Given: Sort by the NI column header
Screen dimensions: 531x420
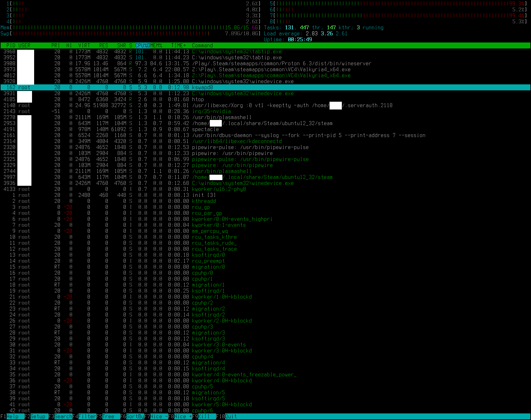Looking at the screenshot, I should tap(69, 45).
